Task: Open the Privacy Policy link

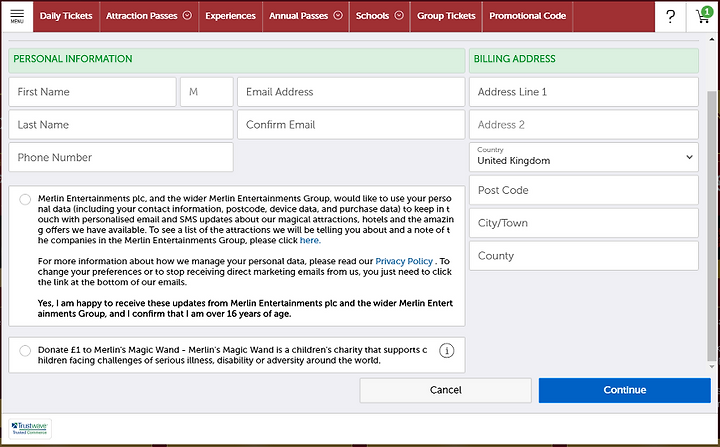Action: click(x=404, y=261)
